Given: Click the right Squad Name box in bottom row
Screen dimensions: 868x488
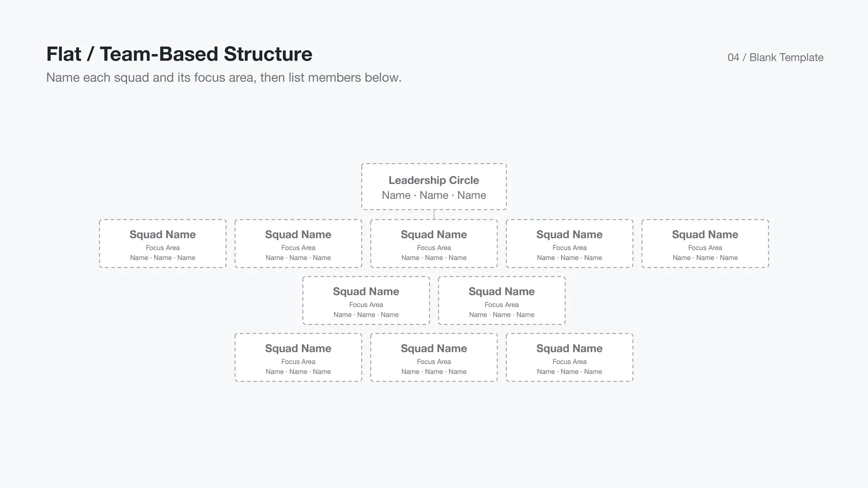Looking at the screenshot, I should tap(570, 357).
